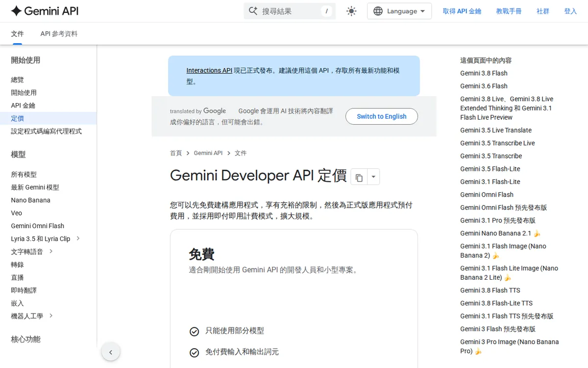Select 總覽 in the sidebar
Screen dimensions: 588x368
coord(17,79)
